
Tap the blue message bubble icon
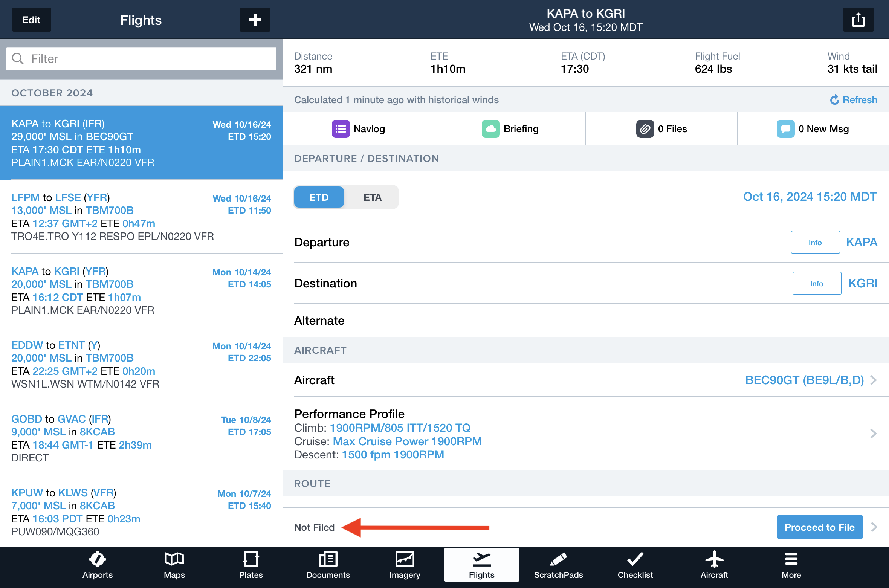pos(785,129)
